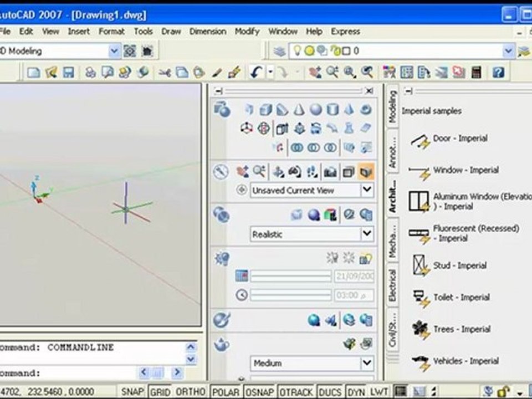Select the Sphere solid tool
This screenshot has height=399, width=532.
(315, 110)
